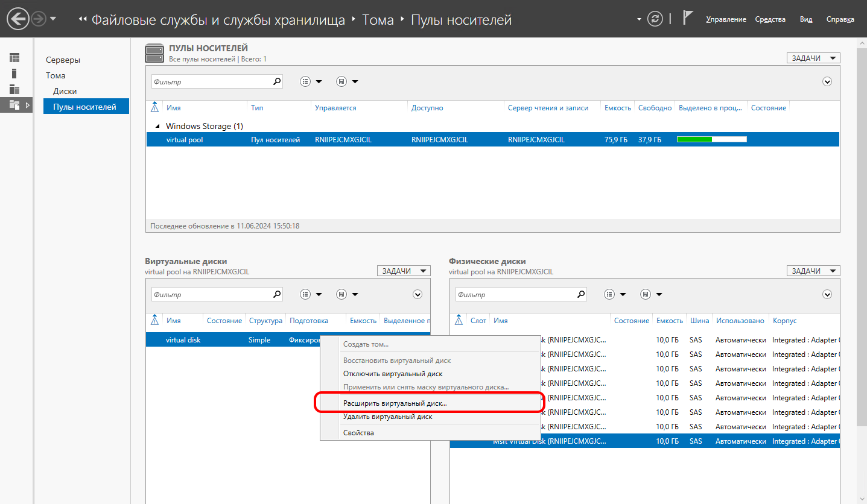The image size is (867, 504).
Task: Sort pools by Управляется column
Action: pos(335,108)
